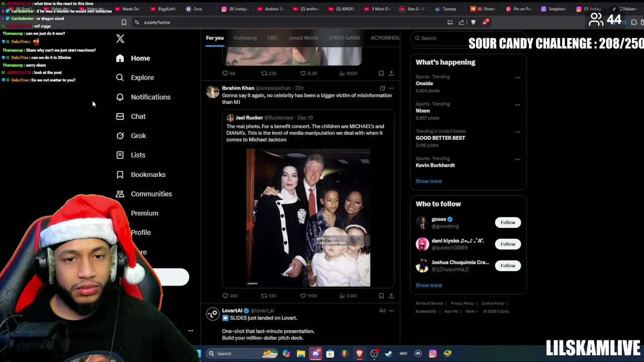Viewport: 644px width, 362px height.
Task: Switch to the Sora browser tab
Action: tap(194, 9)
